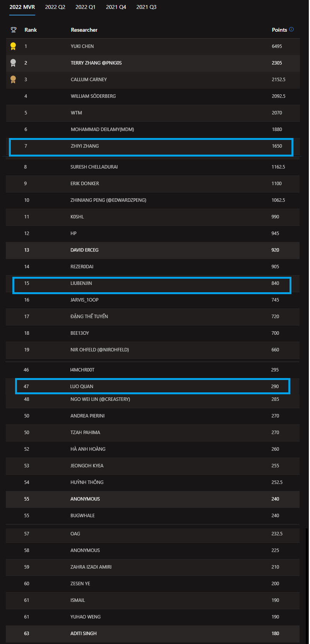Viewport: 310px width, 644px height.
Task: Click on Luo Quan's name
Action: [82, 387]
